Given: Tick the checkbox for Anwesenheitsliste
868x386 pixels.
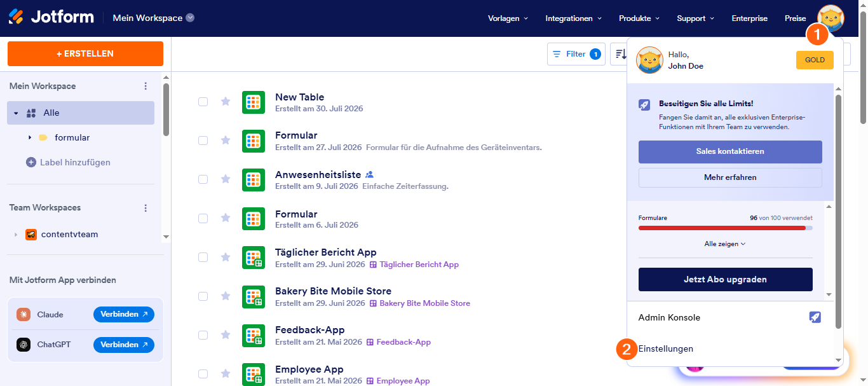Looking at the screenshot, I should 203,179.
